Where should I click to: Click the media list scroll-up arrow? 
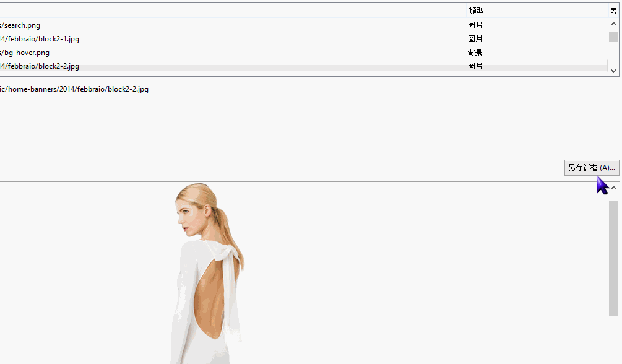(614, 24)
